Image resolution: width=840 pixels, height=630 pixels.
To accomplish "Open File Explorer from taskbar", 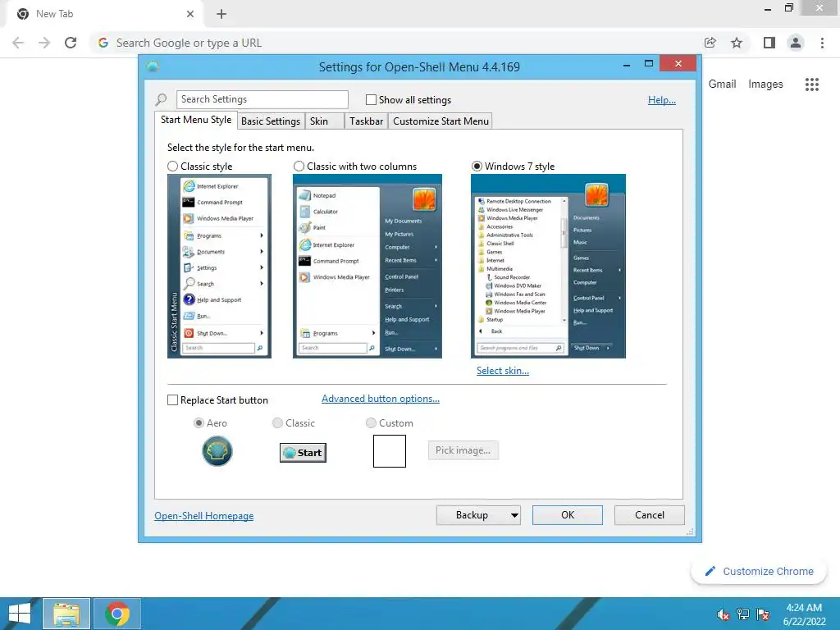I will coord(66,614).
